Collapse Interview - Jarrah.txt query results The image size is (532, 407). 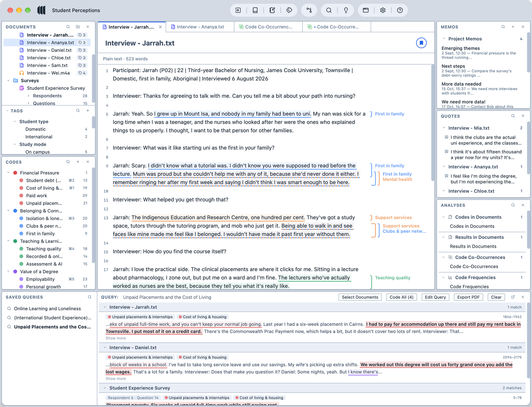(105, 307)
